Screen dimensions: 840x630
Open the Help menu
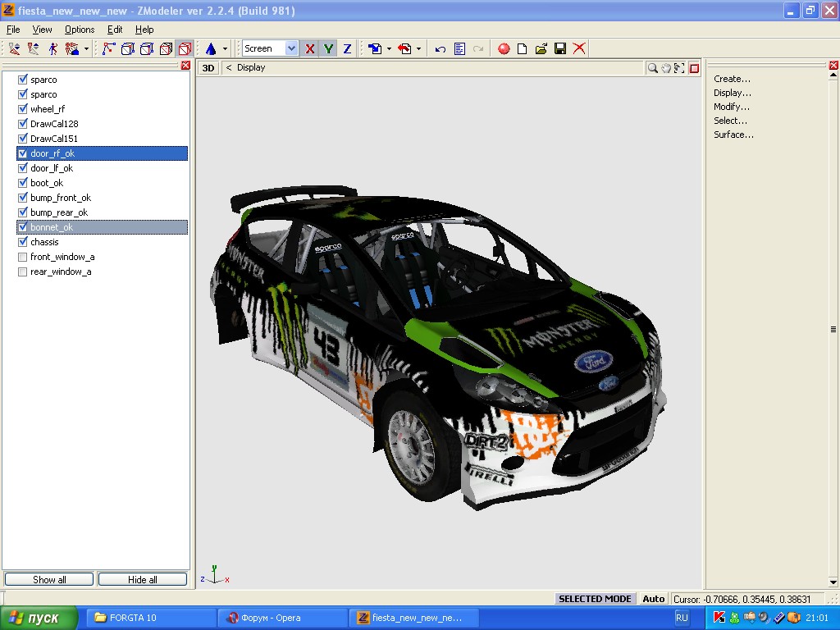coord(144,30)
